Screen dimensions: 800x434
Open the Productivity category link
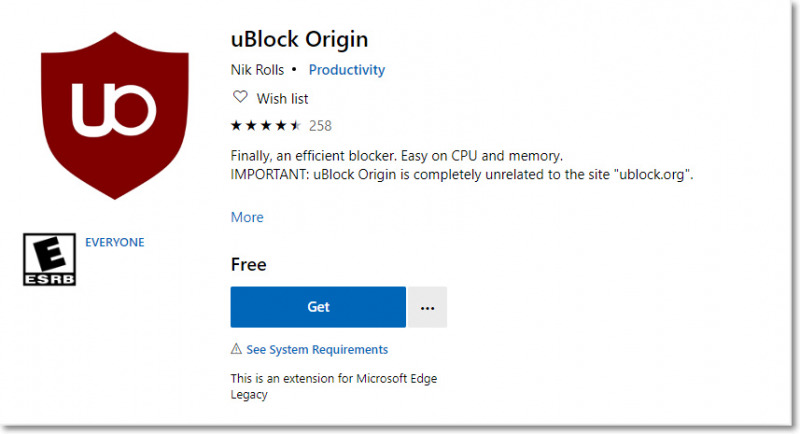pyautogui.click(x=347, y=70)
